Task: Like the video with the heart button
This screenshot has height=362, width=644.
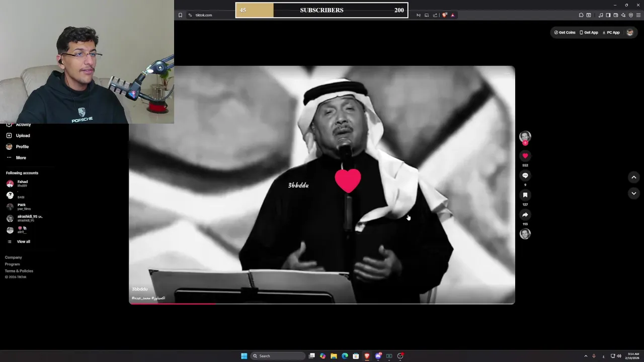Action: [525, 156]
